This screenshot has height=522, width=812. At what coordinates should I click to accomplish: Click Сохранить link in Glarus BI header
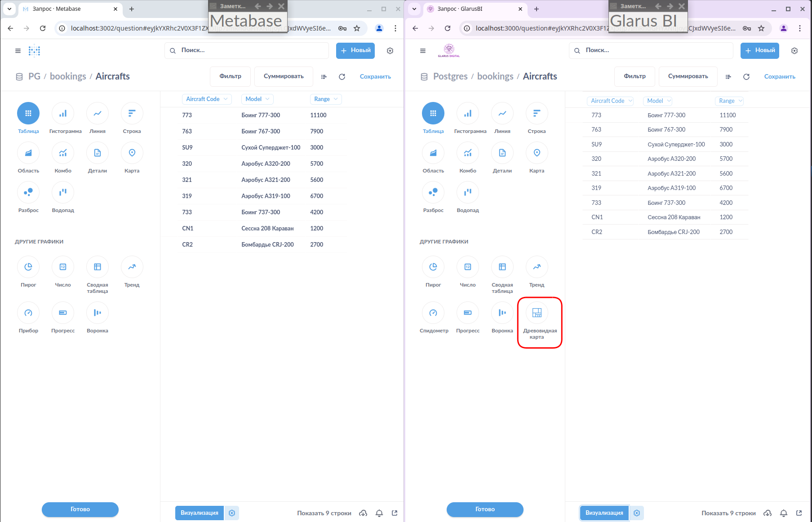[x=779, y=77]
